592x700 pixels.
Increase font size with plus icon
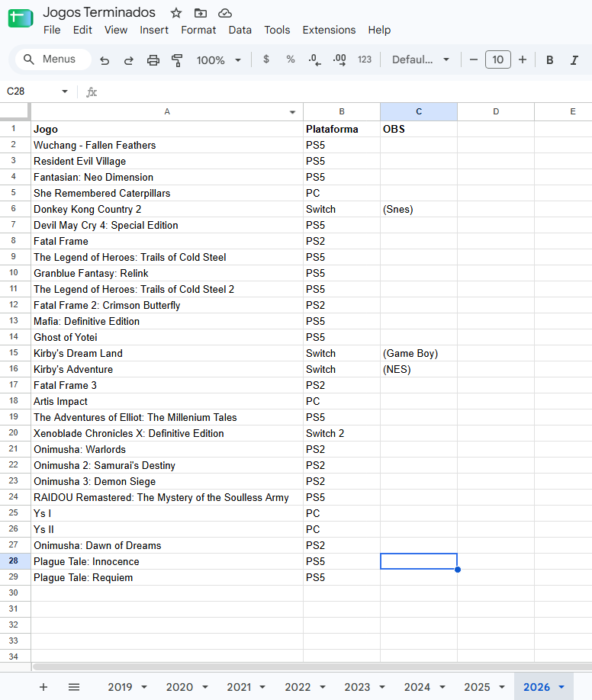click(523, 59)
